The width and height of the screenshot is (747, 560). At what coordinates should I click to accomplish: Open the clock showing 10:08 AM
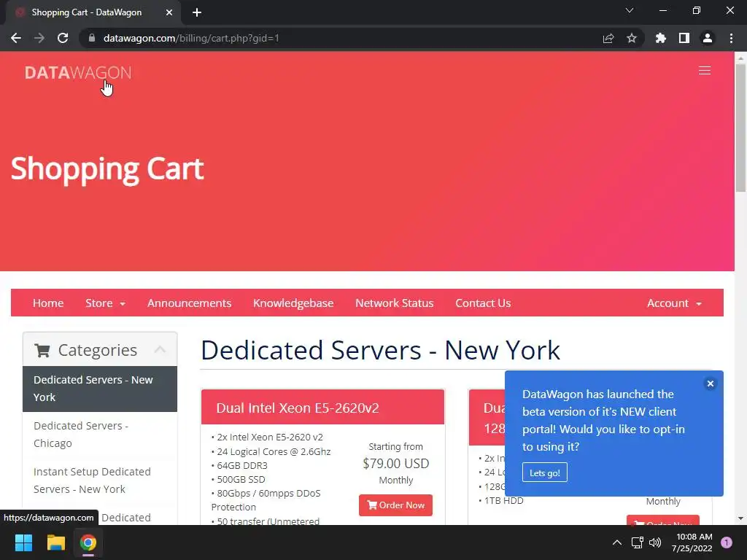(692, 542)
